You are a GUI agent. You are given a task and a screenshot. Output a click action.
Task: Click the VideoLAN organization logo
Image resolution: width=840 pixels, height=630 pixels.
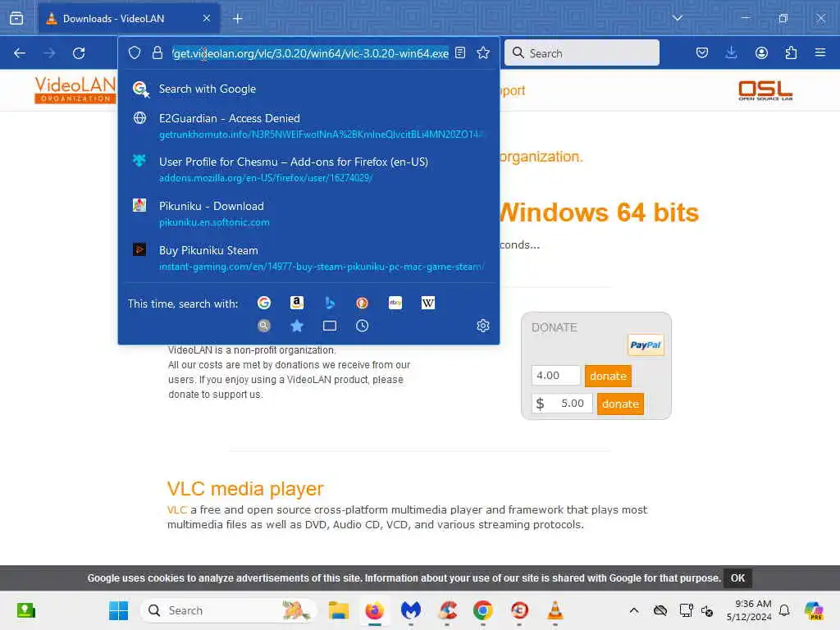[75, 89]
